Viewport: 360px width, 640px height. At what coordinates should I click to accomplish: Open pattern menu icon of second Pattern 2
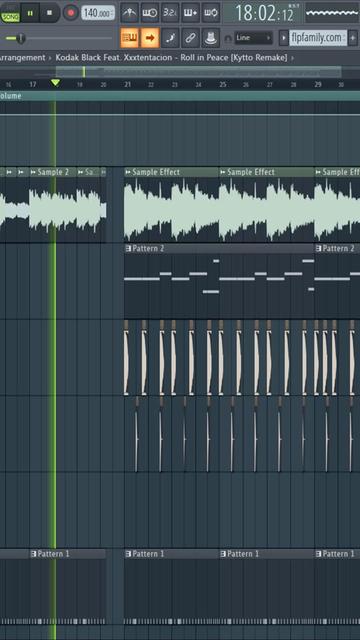pyautogui.click(x=318, y=248)
